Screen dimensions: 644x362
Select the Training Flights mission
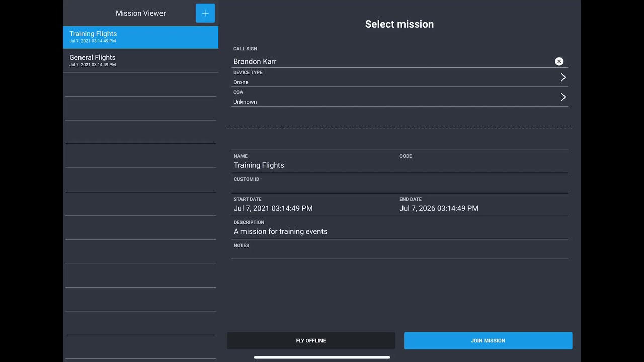tap(140, 37)
